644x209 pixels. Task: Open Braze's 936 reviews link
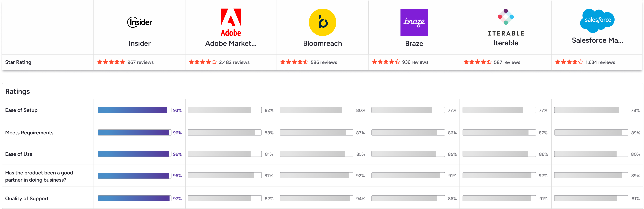tap(415, 62)
